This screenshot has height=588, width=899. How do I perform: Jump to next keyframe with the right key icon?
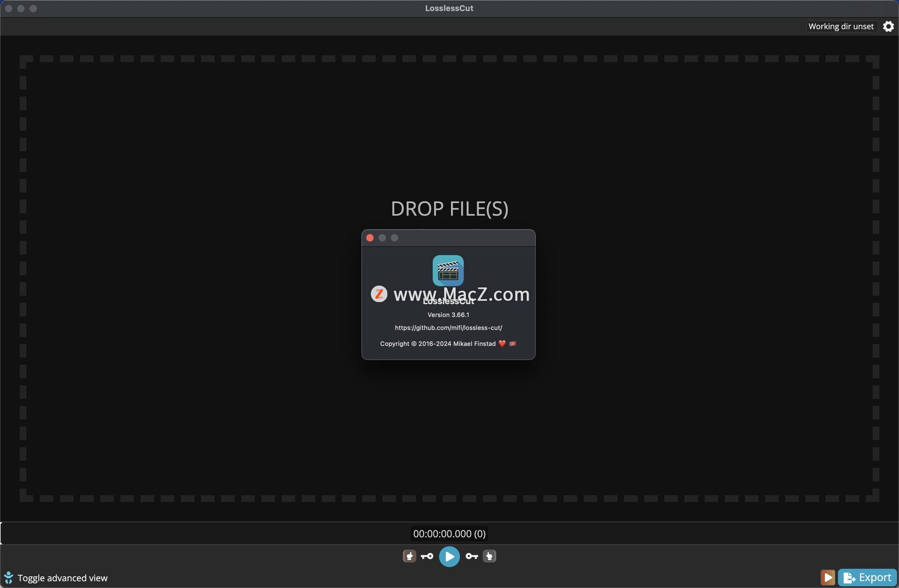(x=472, y=556)
